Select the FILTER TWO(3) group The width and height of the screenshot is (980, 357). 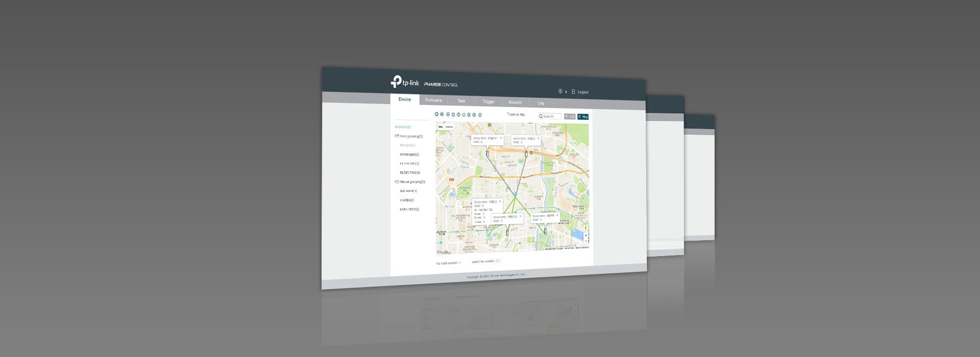click(x=410, y=173)
